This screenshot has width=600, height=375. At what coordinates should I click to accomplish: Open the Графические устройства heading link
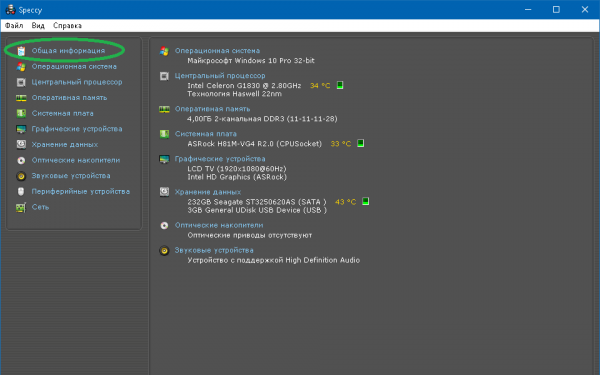(x=220, y=159)
